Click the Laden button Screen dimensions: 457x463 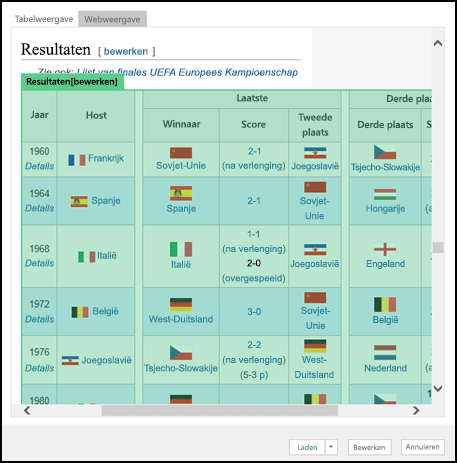[x=307, y=447]
